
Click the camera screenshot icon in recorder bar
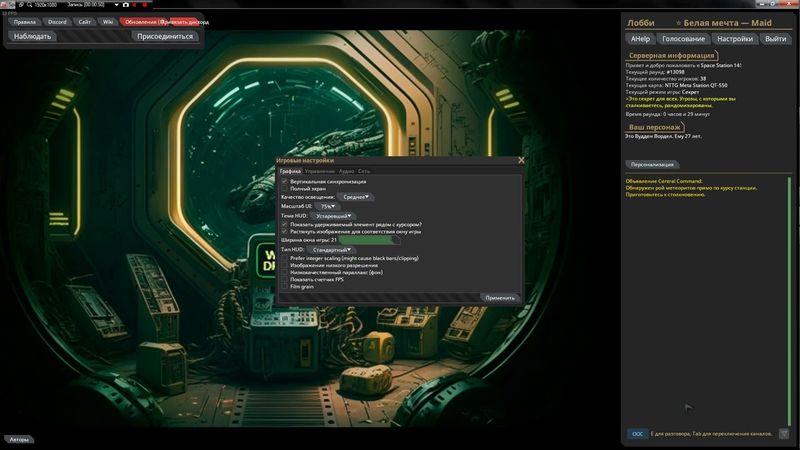125,5
